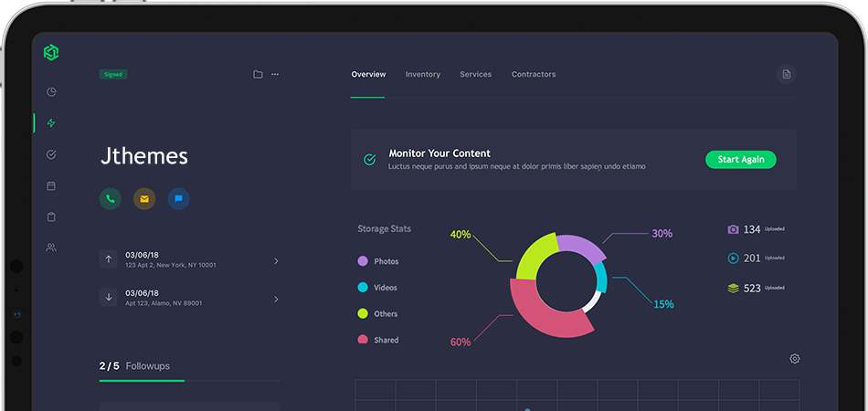
Task: Click the Followups progress bar
Action: (x=190, y=381)
